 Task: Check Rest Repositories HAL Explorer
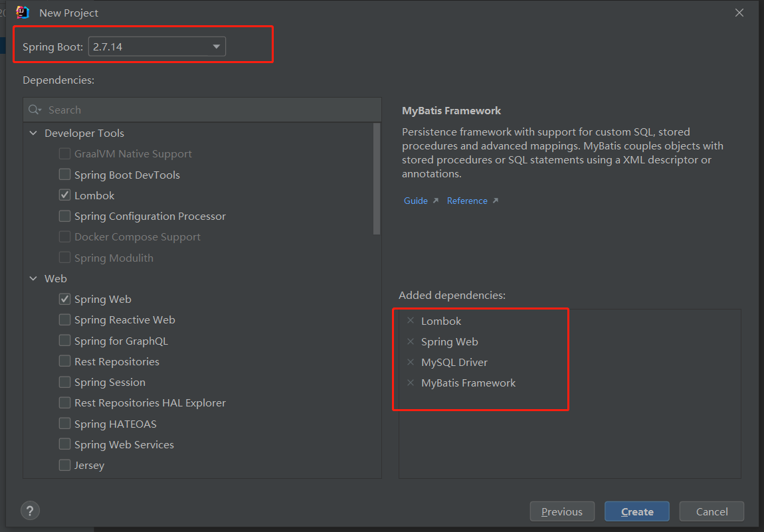(64, 403)
